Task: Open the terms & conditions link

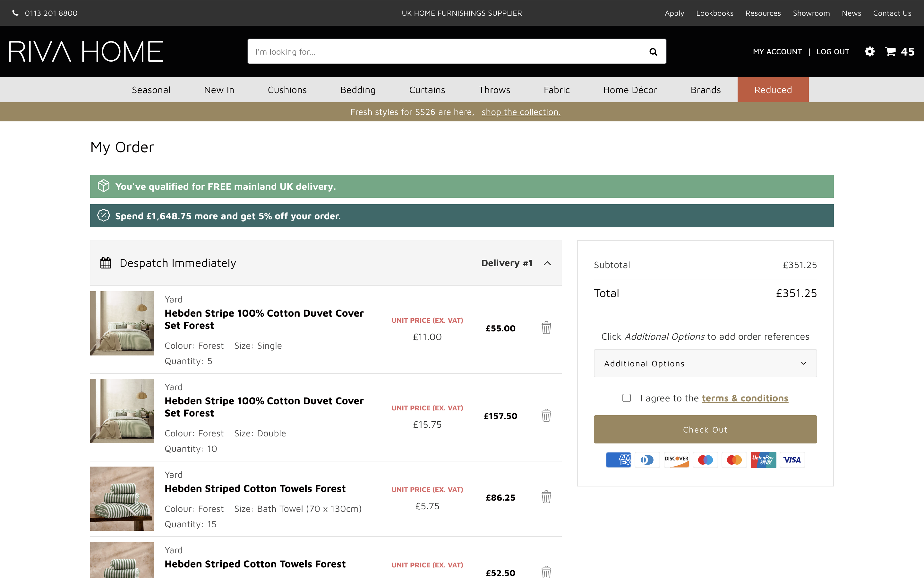Action: 745,398
